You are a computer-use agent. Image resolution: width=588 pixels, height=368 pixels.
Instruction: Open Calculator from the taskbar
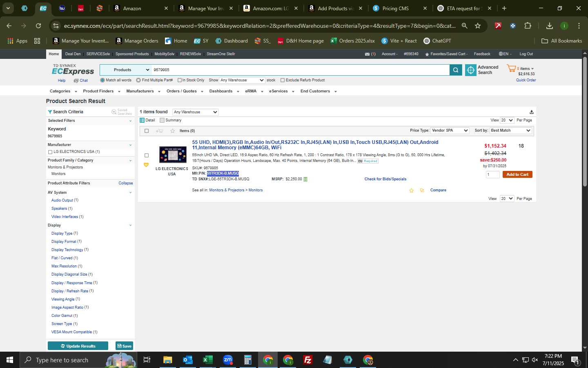click(247, 360)
